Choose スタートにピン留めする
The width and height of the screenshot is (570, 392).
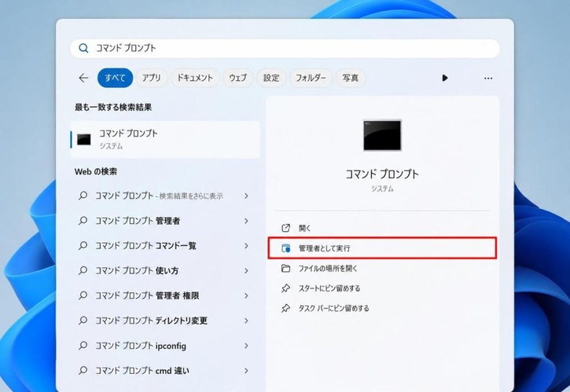pyautogui.click(x=382, y=288)
